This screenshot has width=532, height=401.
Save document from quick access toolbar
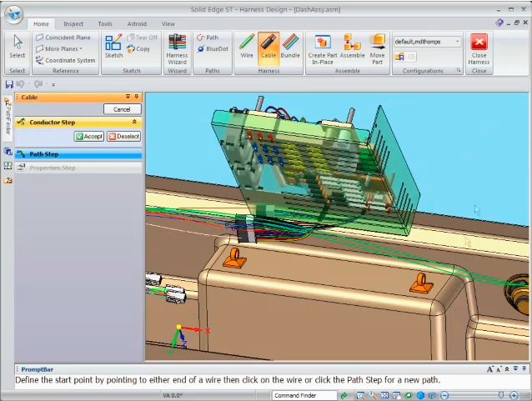point(9,84)
